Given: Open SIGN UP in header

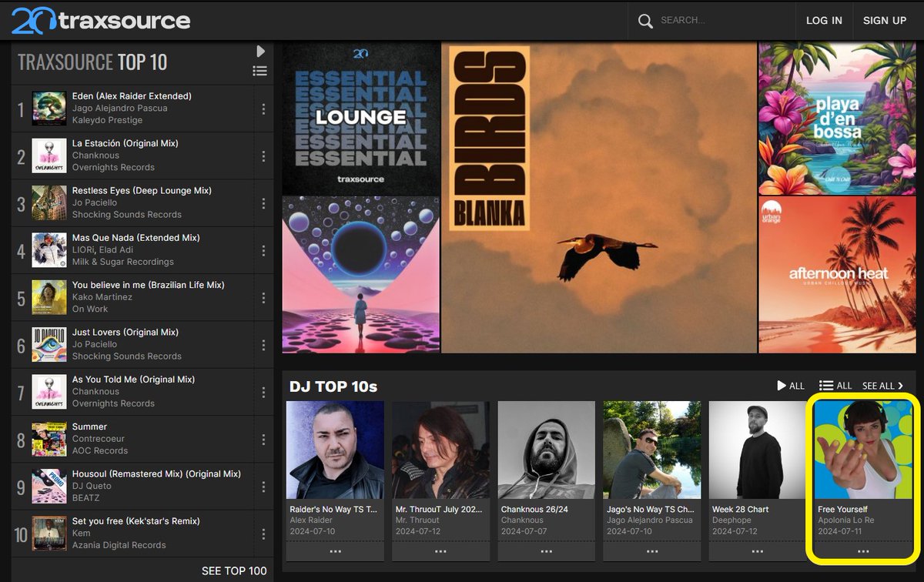Looking at the screenshot, I should 885,21.
